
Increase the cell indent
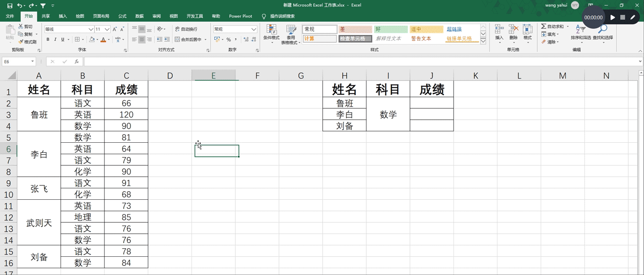pos(167,40)
